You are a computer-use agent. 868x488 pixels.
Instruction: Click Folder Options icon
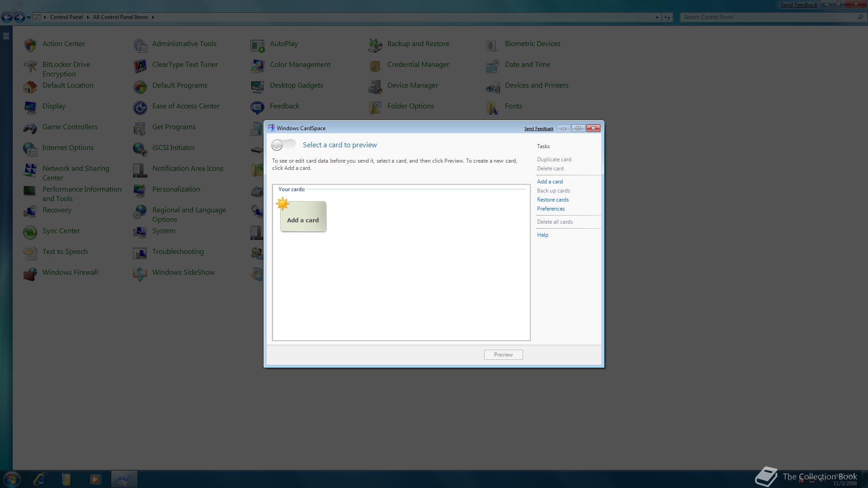click(x=375, y=108)
